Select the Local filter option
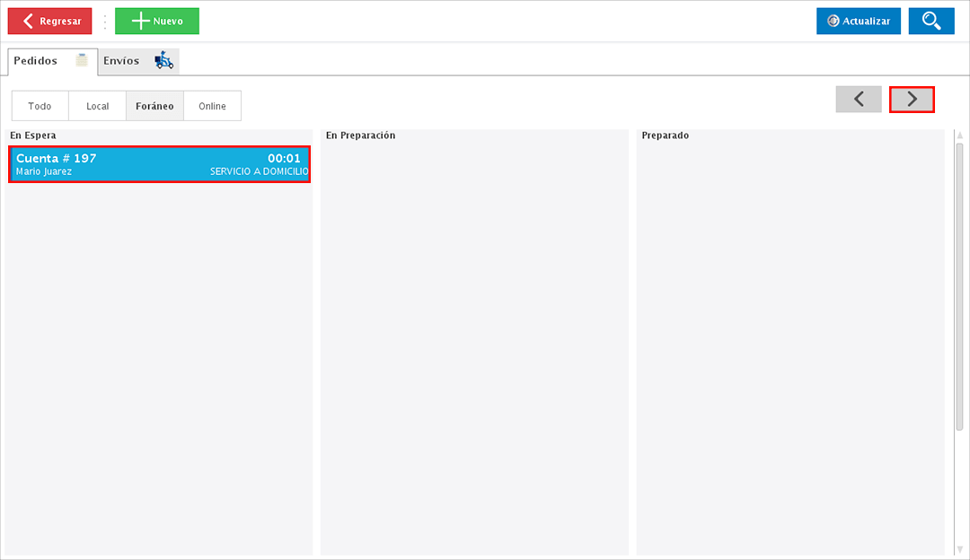The height and width of the screenshot is (560, 970). [x=97, y=106]
